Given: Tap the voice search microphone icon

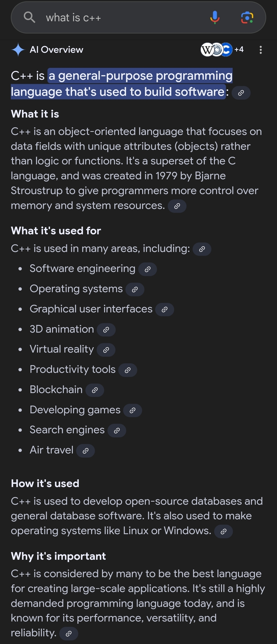Looking at the screenshot, I should pyautogui.click(x=215, y=18).
